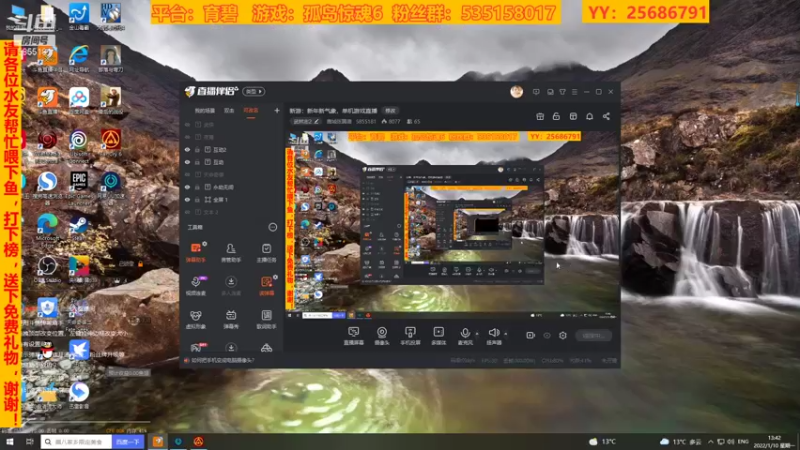
Task: Open the settings gear beside start button
Action: pyautogui.click(x=563, y=335)
